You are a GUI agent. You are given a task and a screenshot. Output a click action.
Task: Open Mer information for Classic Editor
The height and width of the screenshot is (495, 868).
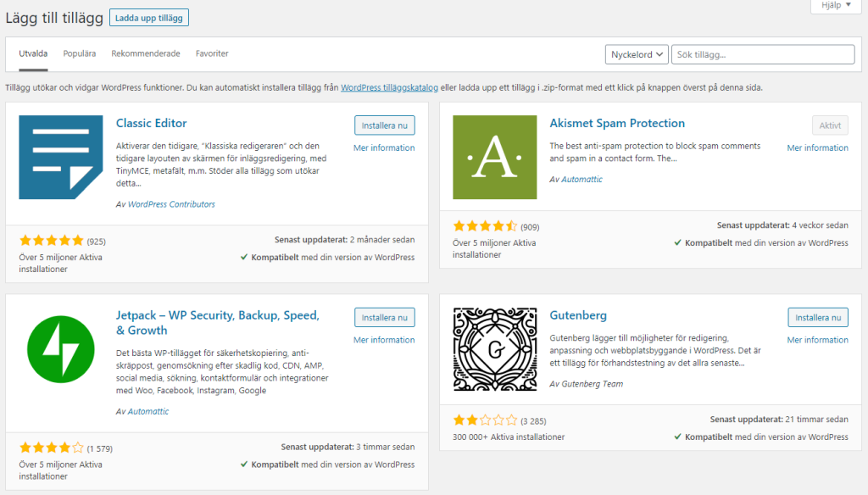click(384, 147)
